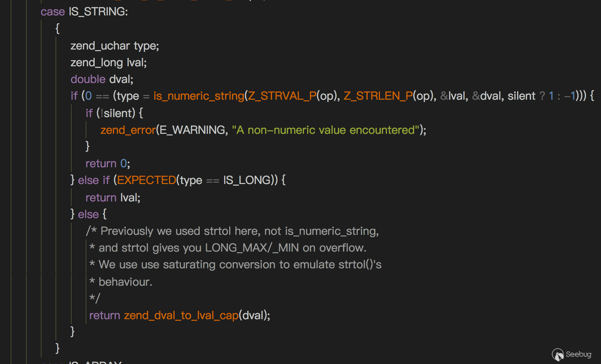601x364 pixels.
Task: Click the behaviour comment line
Action: coord(125,282)
